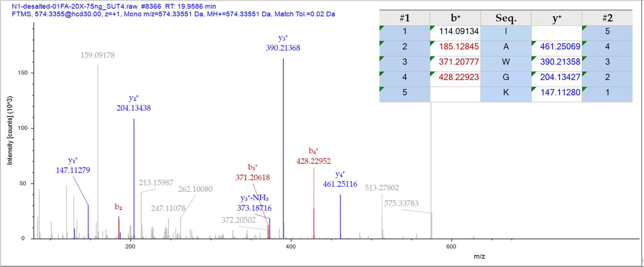Click the Intensity [counts] axis title
The height and width of the screenshot is (267, 644).
pyautogui.click(x=10, y=130)
